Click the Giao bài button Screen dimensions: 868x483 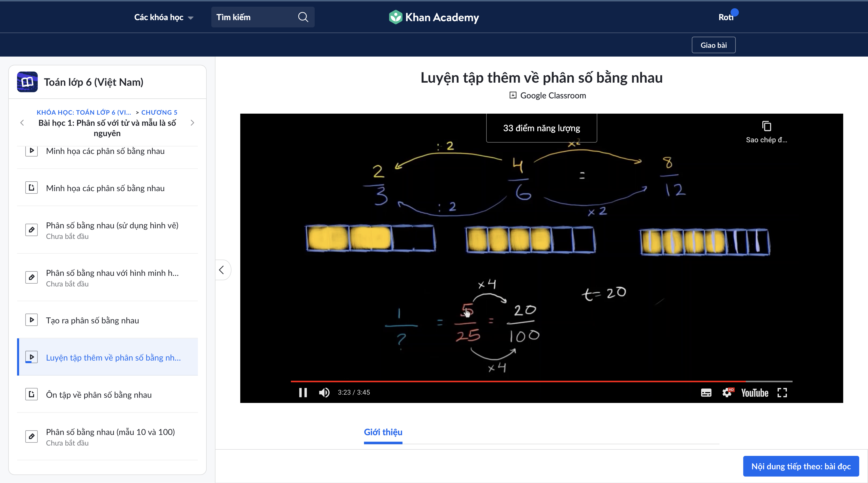[x=713, y=45]
